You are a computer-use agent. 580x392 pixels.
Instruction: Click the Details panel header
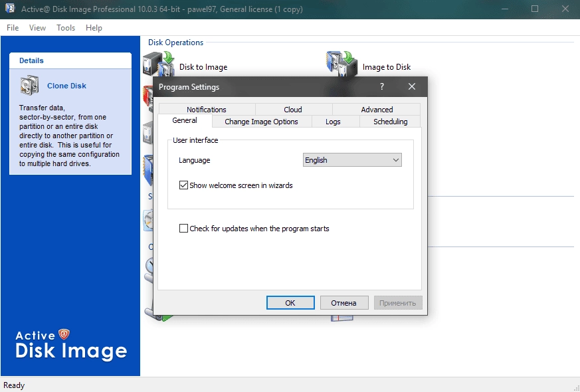[70, 60]
